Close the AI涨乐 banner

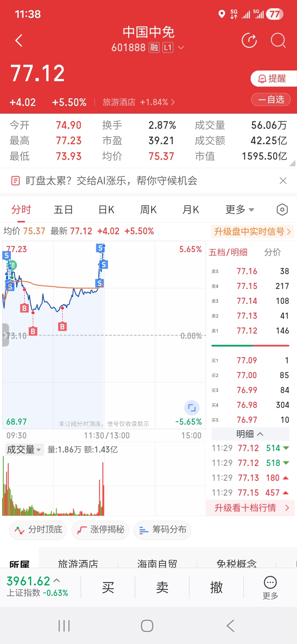pos(283,181)
